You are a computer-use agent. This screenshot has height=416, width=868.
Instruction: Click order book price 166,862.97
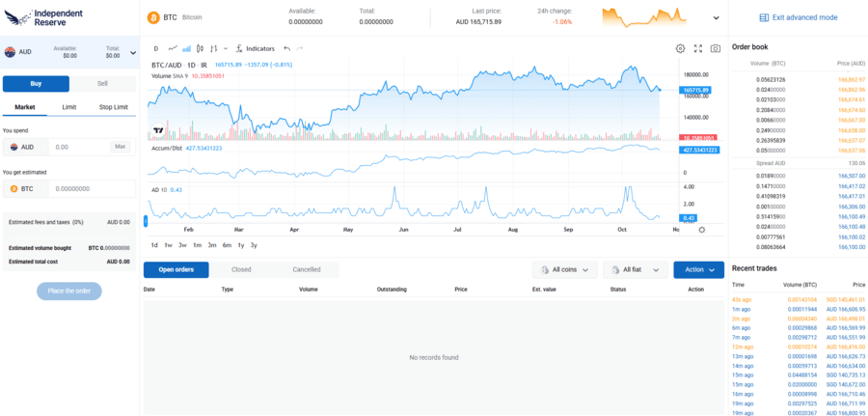point(852,80)
